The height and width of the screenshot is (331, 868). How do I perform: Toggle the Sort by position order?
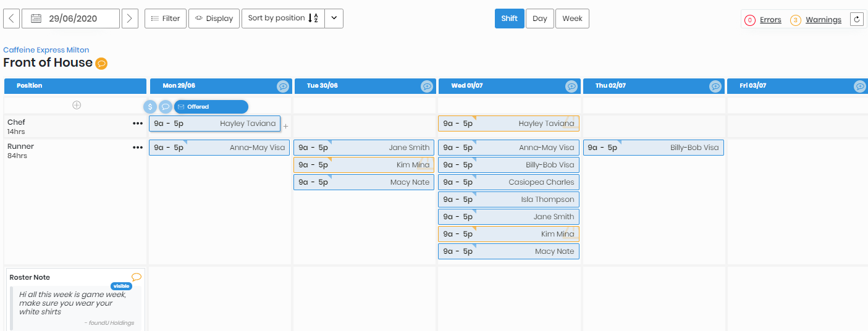(283, 19)
